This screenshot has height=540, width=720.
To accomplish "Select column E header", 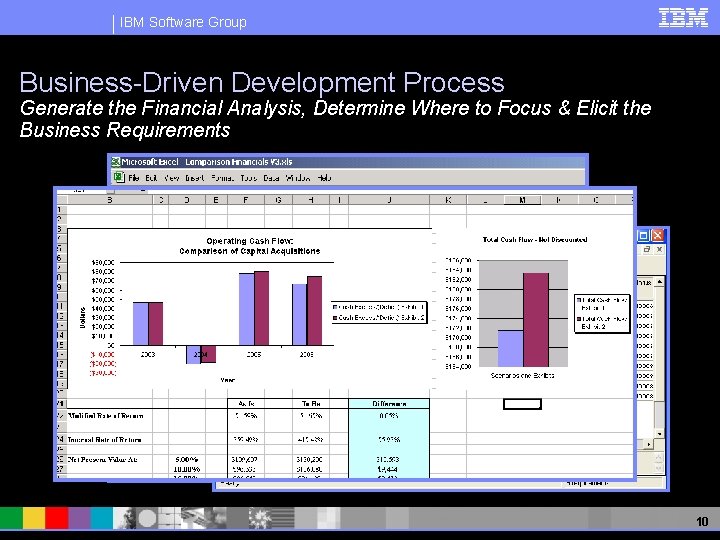I will 216,200.
